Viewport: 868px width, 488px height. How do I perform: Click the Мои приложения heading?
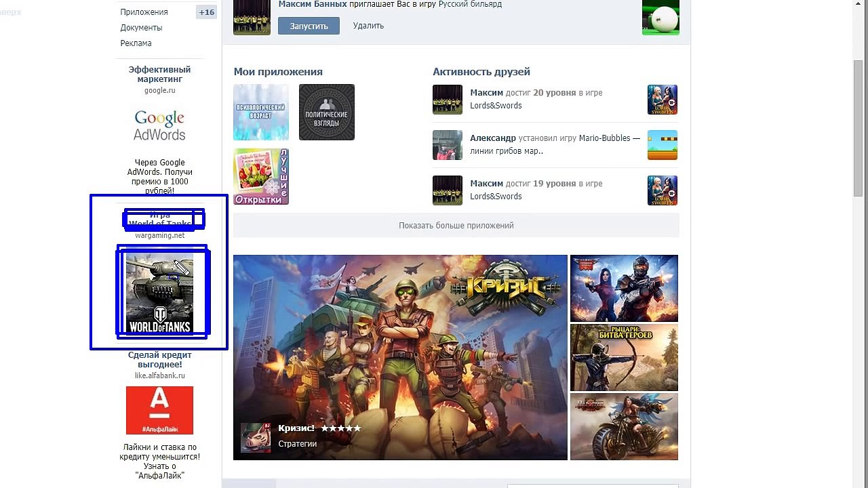pyautogui.click(x=278, y=72)
